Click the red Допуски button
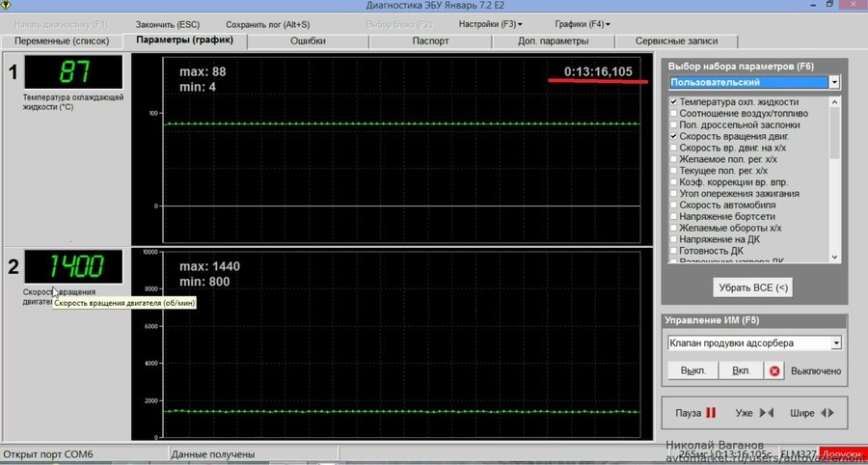868x465 pixels. pyautogui.click(x=843, y=452)
